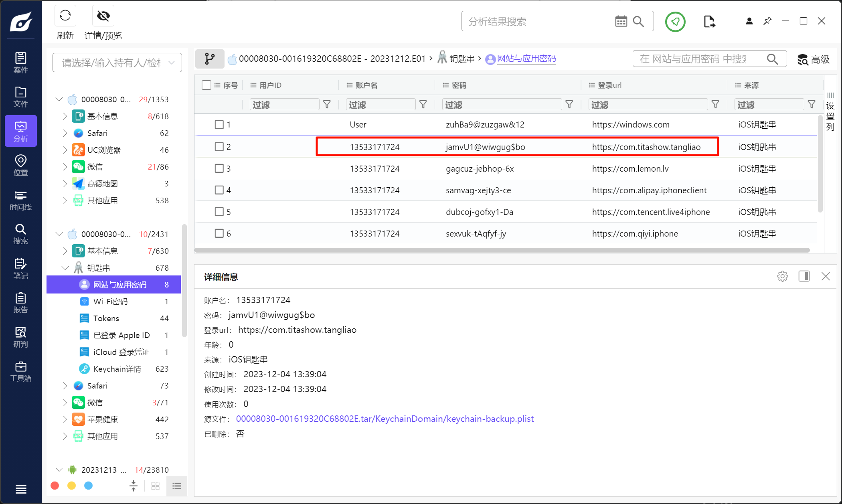The image size is (842, 504).
Task: Open the holder/examiner selection dropdown
Action: 117,63
